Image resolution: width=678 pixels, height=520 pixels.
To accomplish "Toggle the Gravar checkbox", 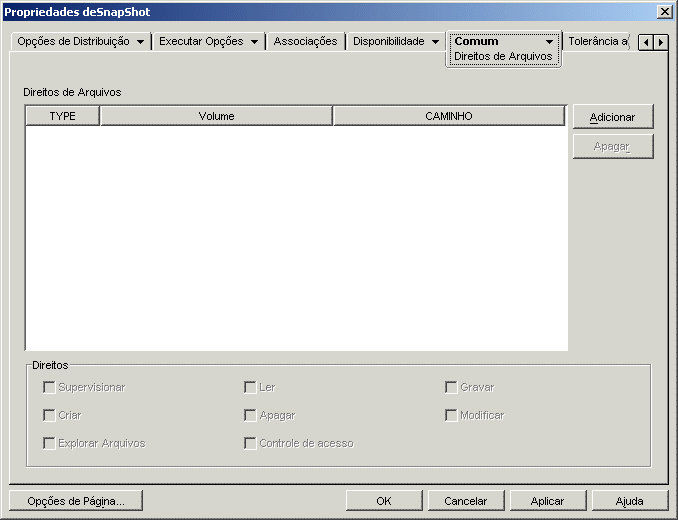I will point(451,387).
